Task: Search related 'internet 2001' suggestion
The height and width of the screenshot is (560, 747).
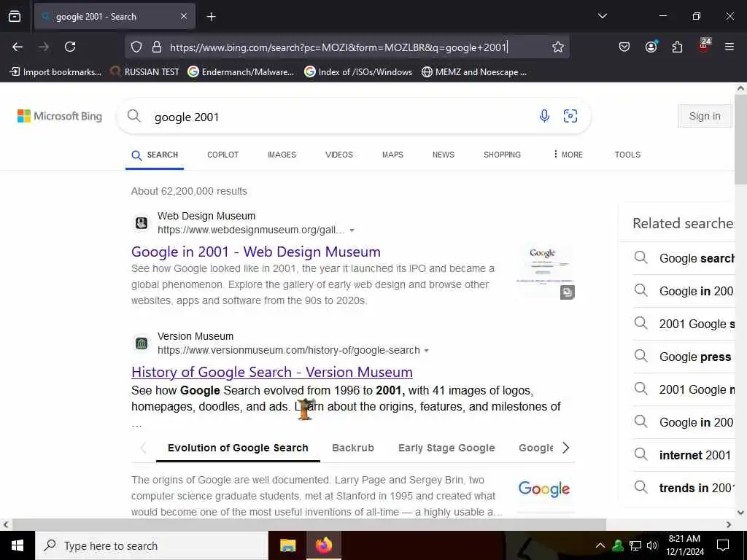Action: [x=684, y=455]
